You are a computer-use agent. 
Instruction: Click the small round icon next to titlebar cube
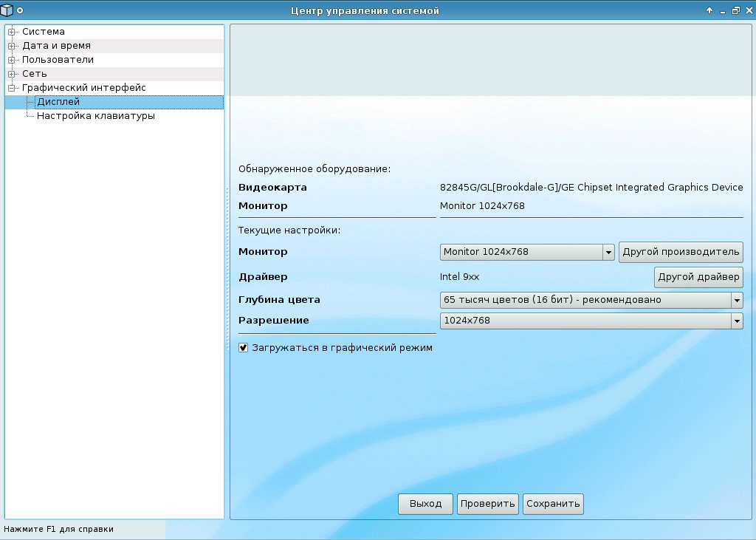tap(18, 10)
